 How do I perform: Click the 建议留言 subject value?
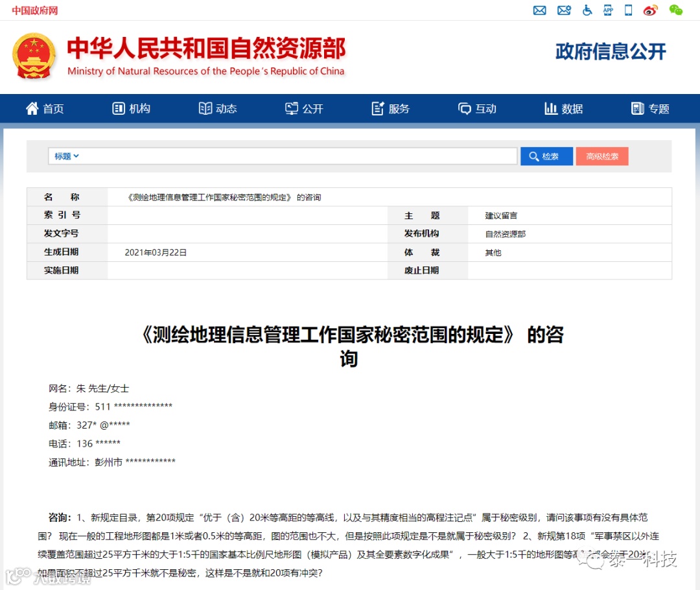tap(501, 216)
